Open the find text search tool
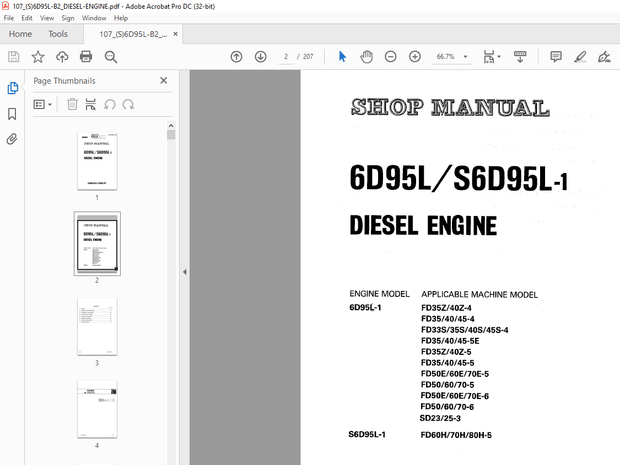This screenshot has height=465, width=620. (x=111, y=57)
